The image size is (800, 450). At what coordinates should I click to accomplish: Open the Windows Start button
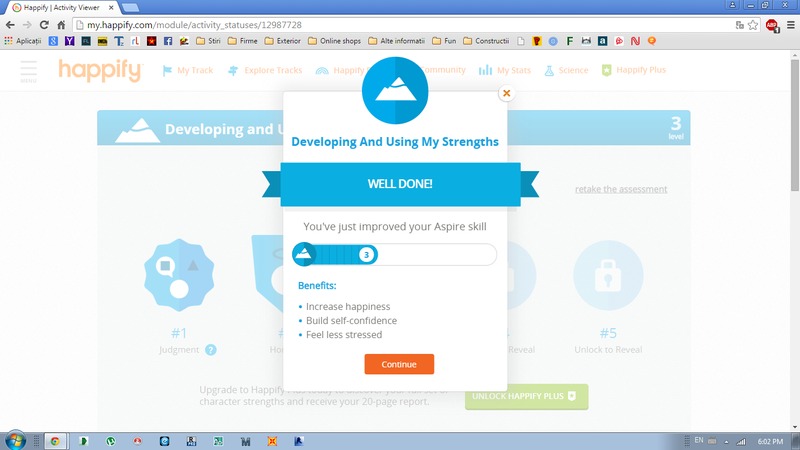point(15,441)
